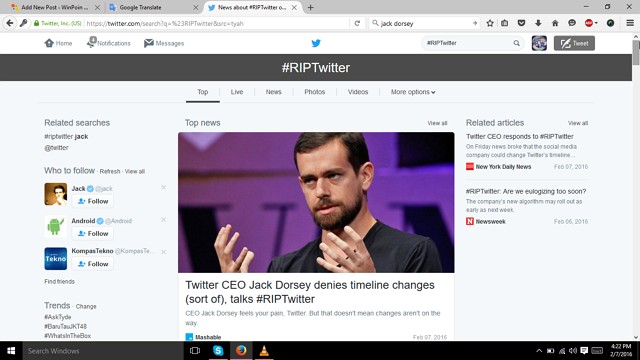The height and width of the screenshot is (360, 640).
Task: Reload the page in Firefox
Action: click(357, 23)
